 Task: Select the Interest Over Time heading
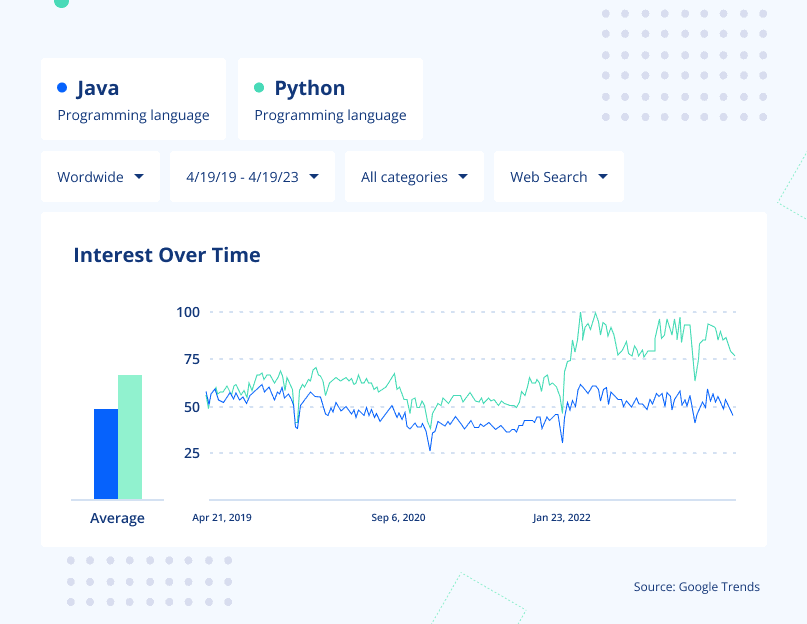point(166,255)
